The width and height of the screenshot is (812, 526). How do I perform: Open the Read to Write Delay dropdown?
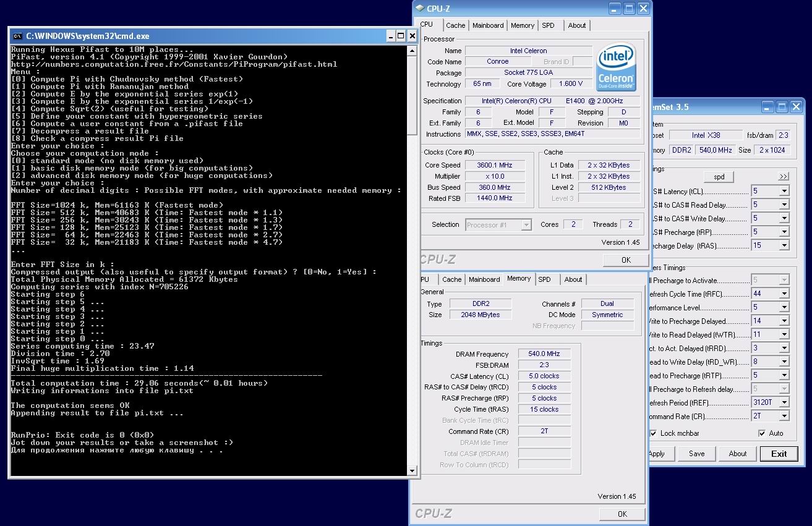784,362
